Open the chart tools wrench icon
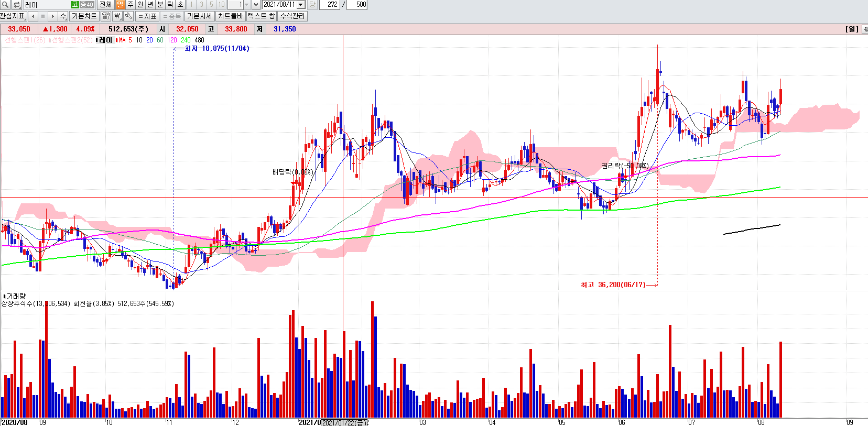 pos(128,16)
